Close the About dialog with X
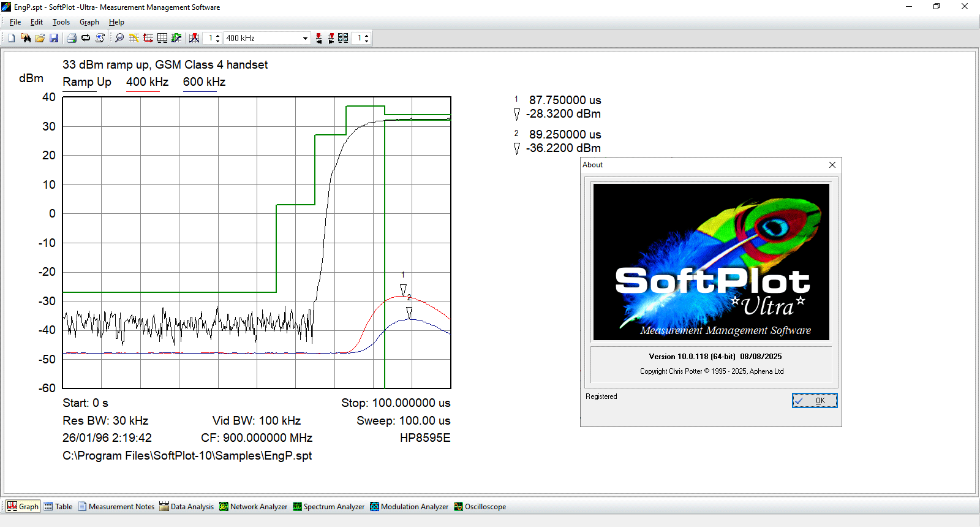Image resolution: width=980 pixels, height=527 pixels. pyautogui.click(x=832, y=165)
